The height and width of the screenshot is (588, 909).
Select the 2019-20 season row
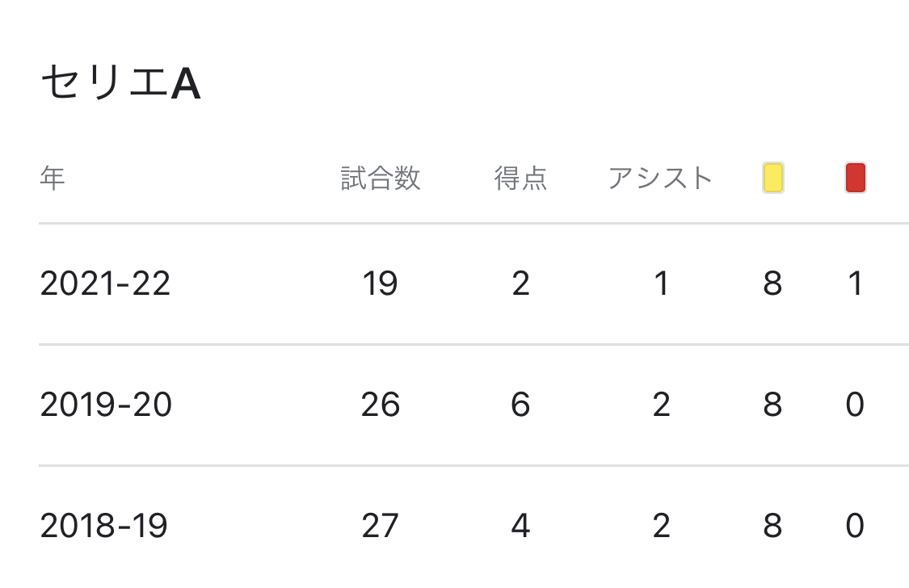(x=473, y=405)
